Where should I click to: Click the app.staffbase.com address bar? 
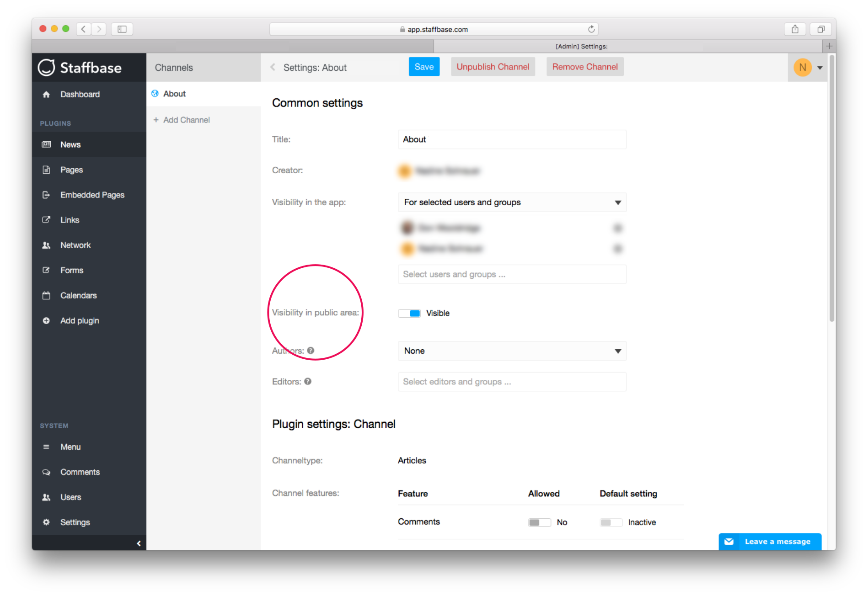[x=434, y=29]
